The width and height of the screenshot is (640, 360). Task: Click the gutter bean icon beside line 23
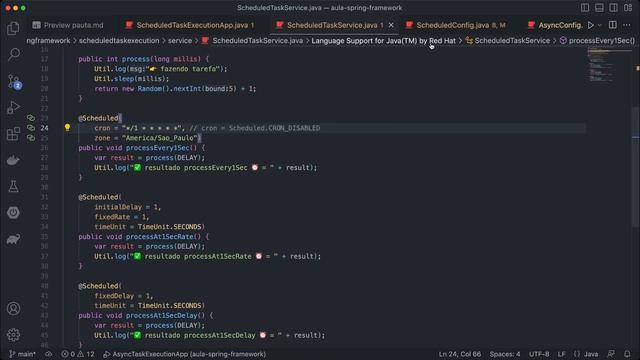[31, 118]
